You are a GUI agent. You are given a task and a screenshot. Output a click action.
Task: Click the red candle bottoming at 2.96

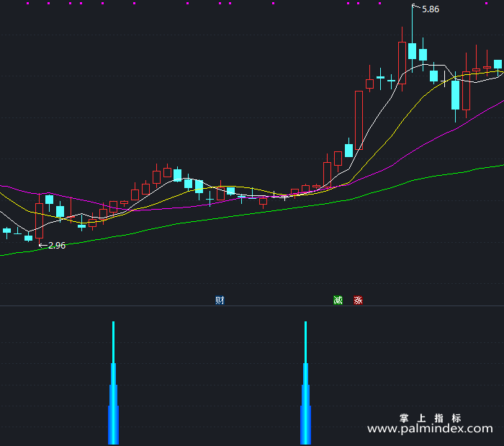39,220
